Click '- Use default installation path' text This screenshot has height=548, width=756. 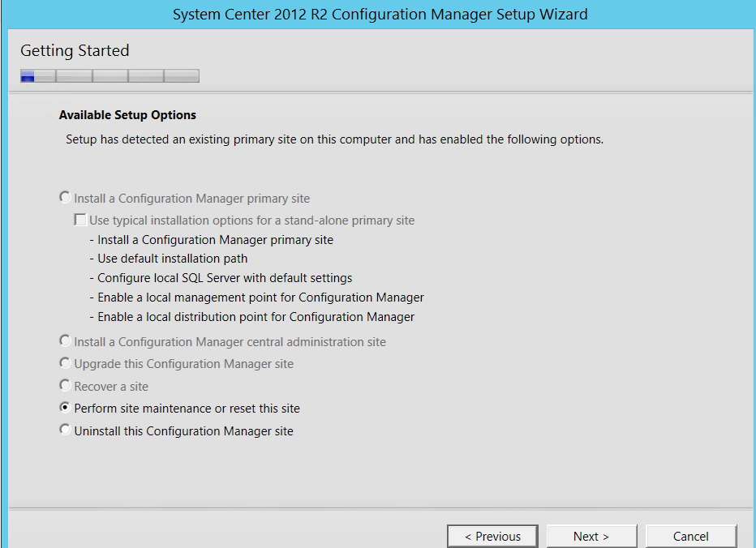169,259
